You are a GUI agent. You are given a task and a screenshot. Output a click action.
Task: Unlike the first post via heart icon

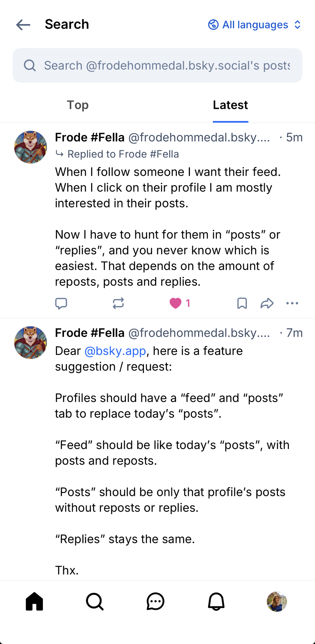176,303
